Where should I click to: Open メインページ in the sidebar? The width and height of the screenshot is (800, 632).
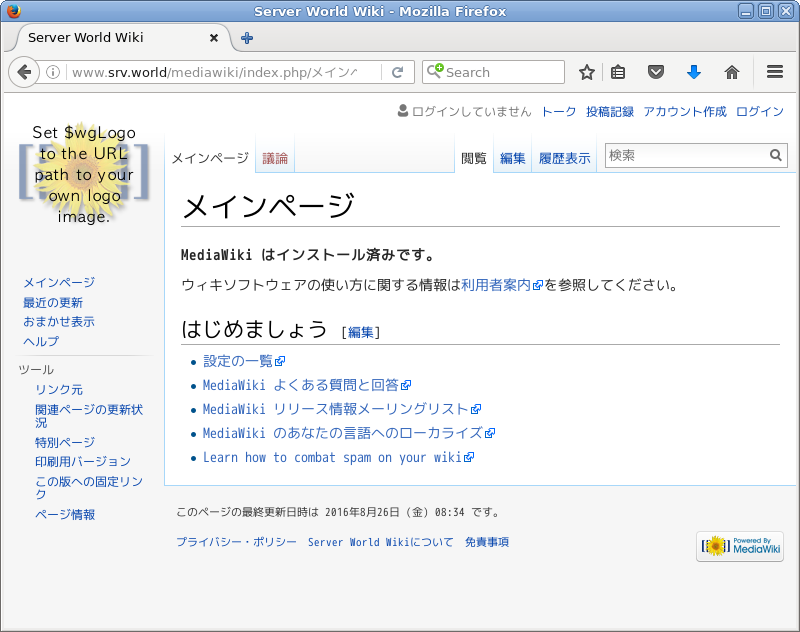pos(59,282)
